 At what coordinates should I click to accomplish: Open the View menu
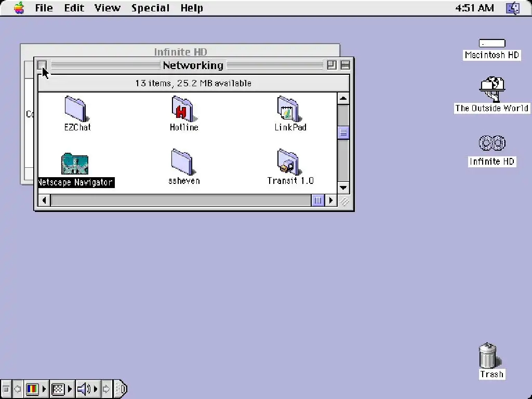(x=107, y=8)
